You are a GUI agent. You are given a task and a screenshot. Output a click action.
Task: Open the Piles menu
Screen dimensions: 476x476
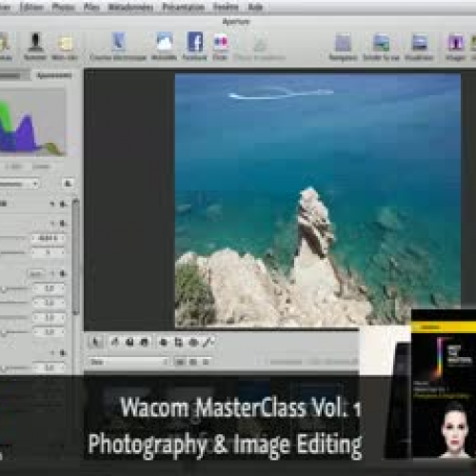point(91,7)
